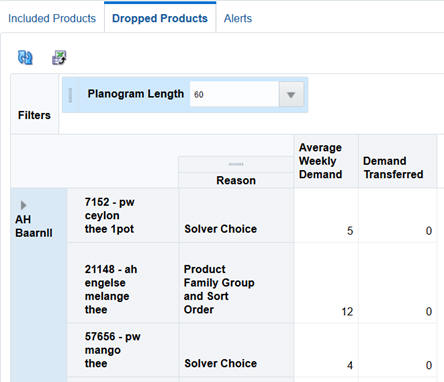Click the export to Excel icon
The height and width of the screenshot is (382, 444).
[x=59, y=57]
